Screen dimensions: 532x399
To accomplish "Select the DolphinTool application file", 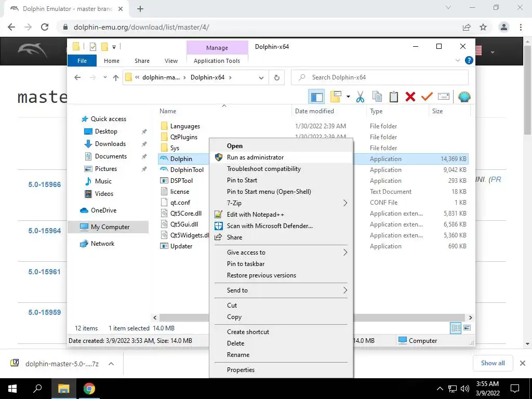I will point(187,170).
